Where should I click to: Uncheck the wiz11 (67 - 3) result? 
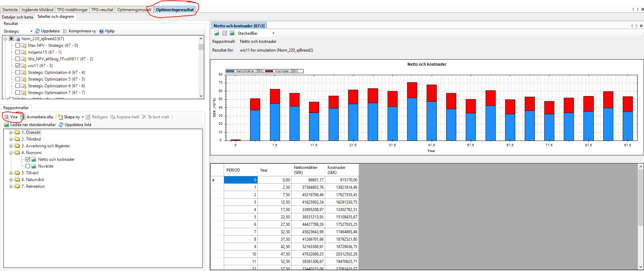click(x=18, y=66)
